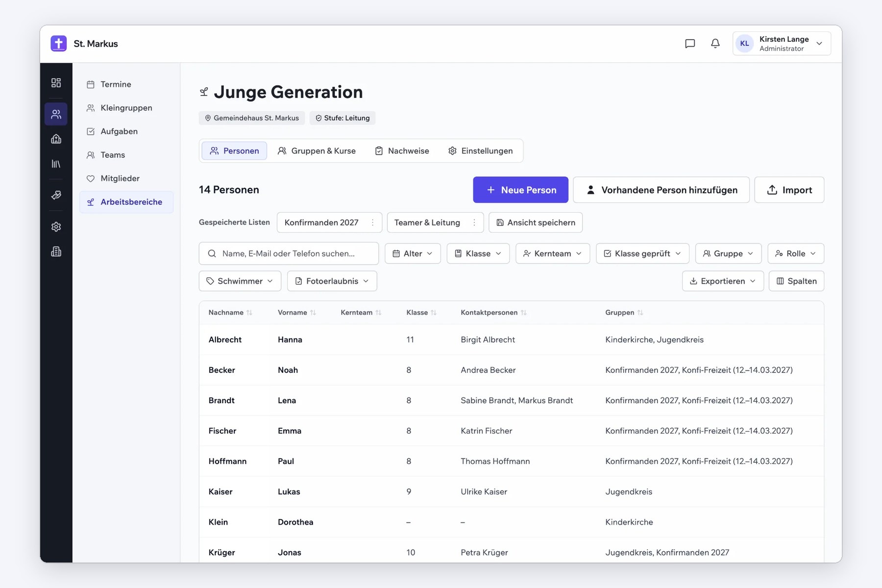Click the Import button
The image size is (882, 588).
click(x=789, y=190)
